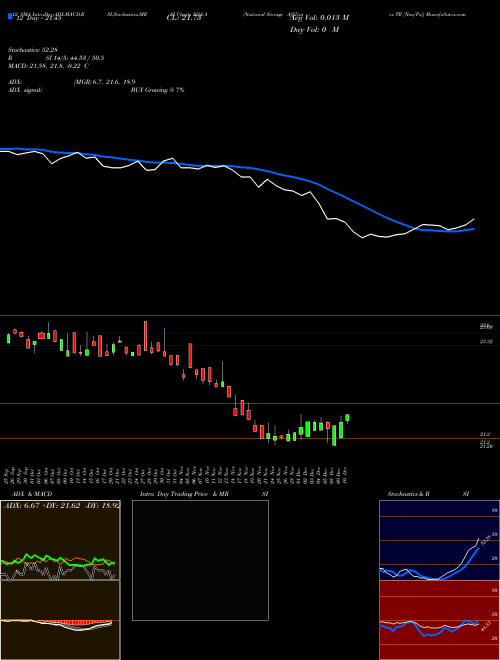Click the 'Stochastics: 52.28' reading
This screenshot has width=500, height=660.
(x=31, y=51)
